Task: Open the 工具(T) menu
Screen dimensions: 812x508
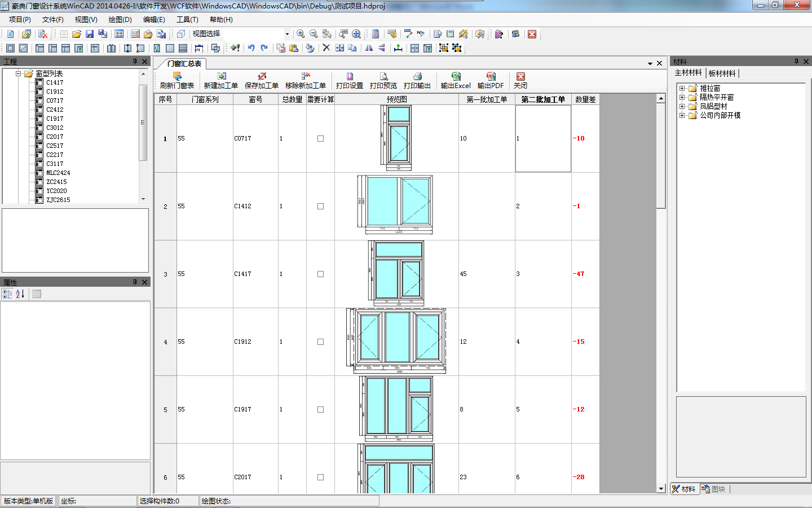Action: tap(187, 19)
